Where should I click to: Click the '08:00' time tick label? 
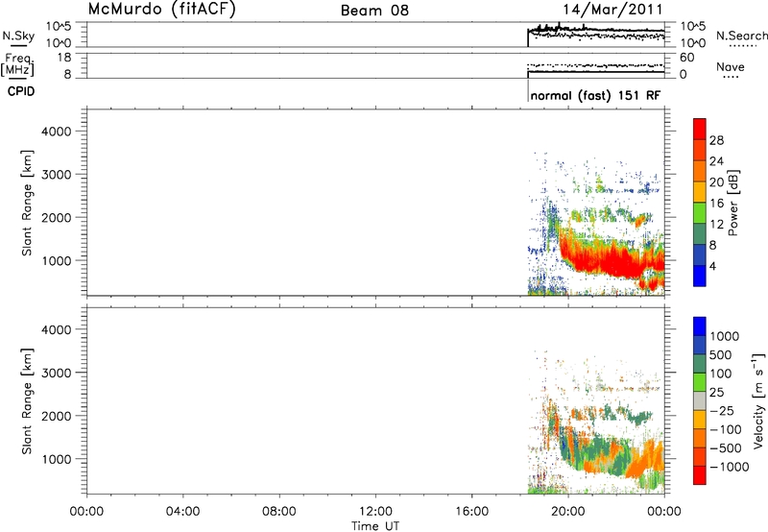[x=279, y=512]
